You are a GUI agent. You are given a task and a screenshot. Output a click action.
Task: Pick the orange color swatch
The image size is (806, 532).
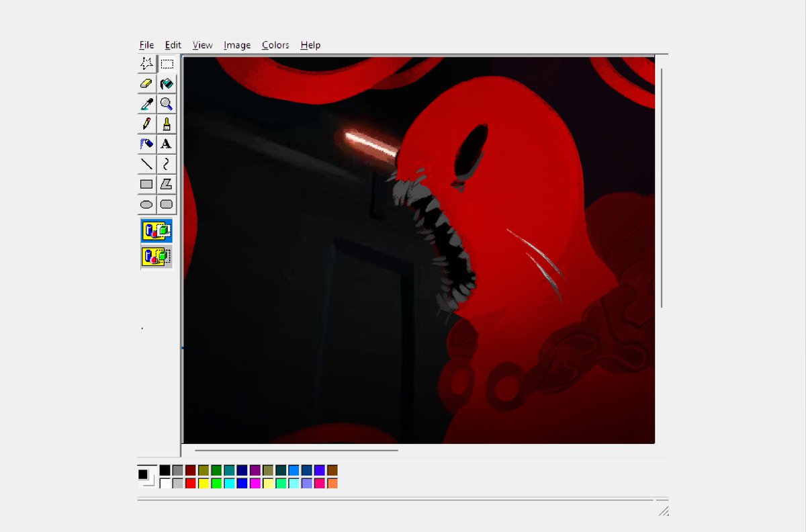(332, 483)
